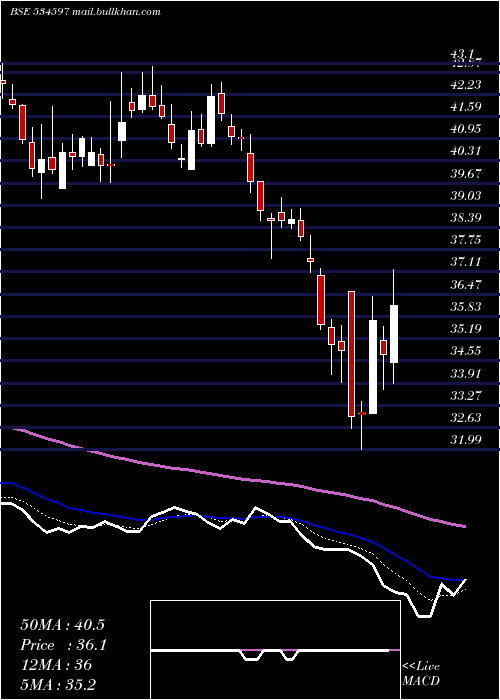Click the 36.47 price axis label
This screenshot has height=700, width=500.
(x=466, y=284)
